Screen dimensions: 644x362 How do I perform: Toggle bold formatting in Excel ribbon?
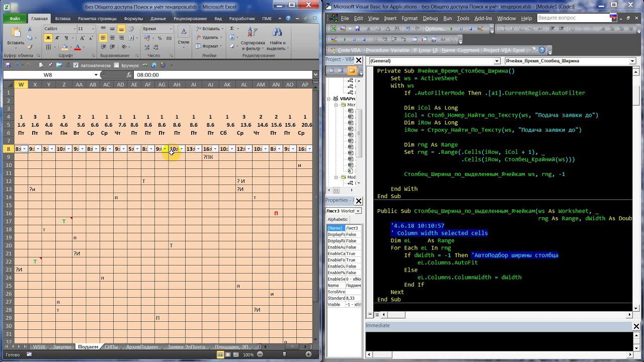pyautogui.click(x=48, y=38)
